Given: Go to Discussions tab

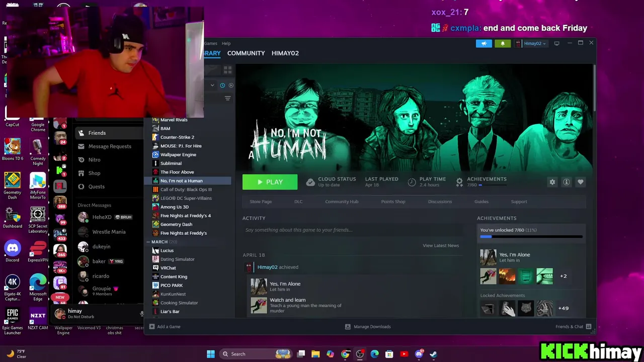Looking at the screenshot, I should tap(440, 202).
